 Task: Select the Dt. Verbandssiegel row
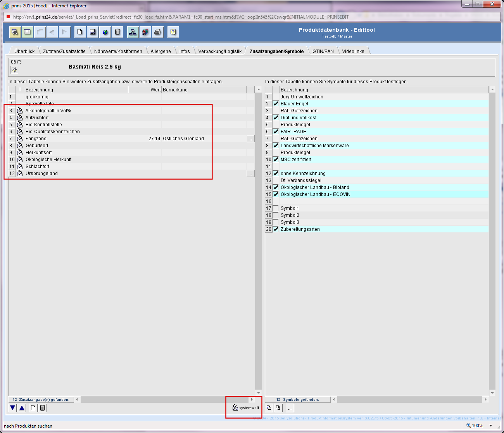coord(377,180)
